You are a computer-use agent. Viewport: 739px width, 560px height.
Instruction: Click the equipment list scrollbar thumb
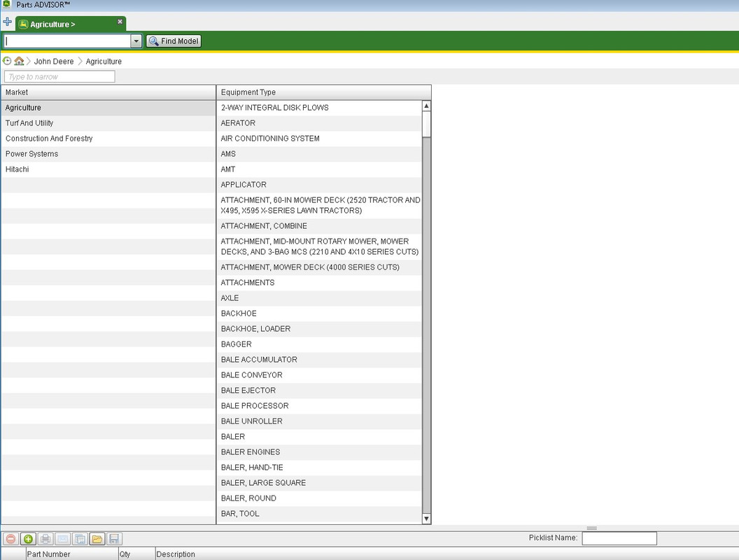point(426,124)
